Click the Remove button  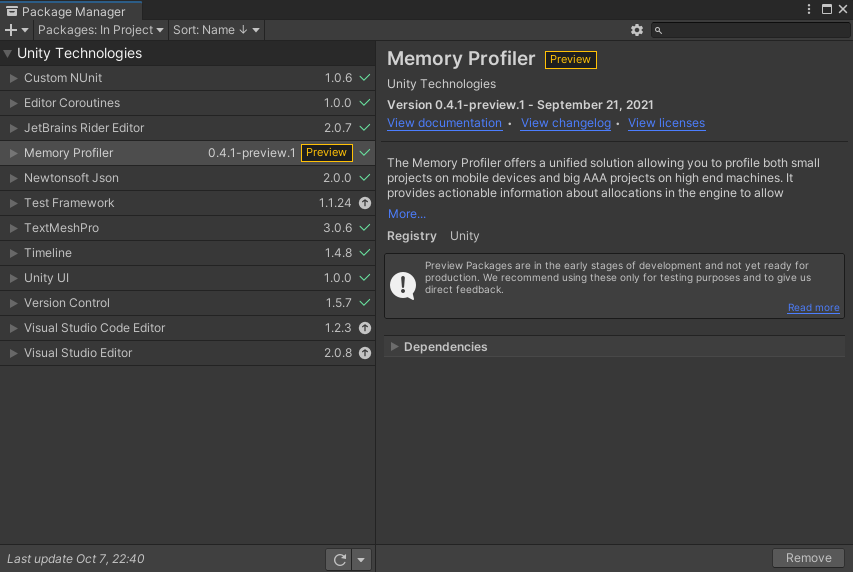point(808,558)
